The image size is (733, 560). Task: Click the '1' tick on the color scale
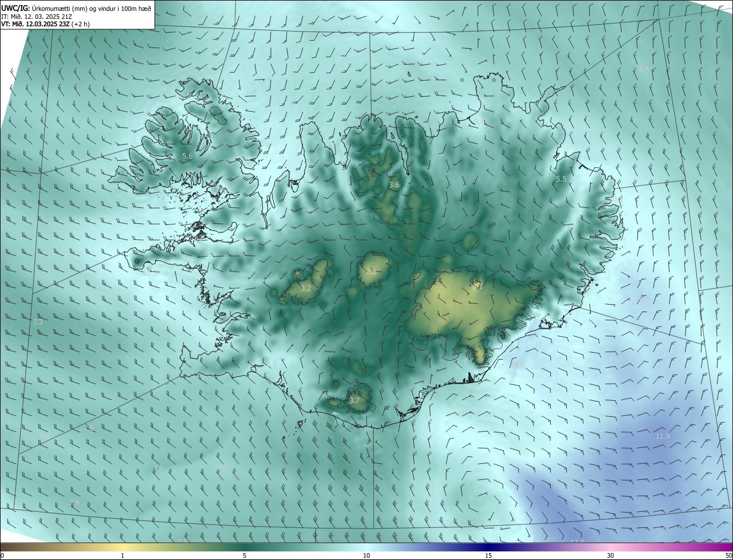(123, 555)
